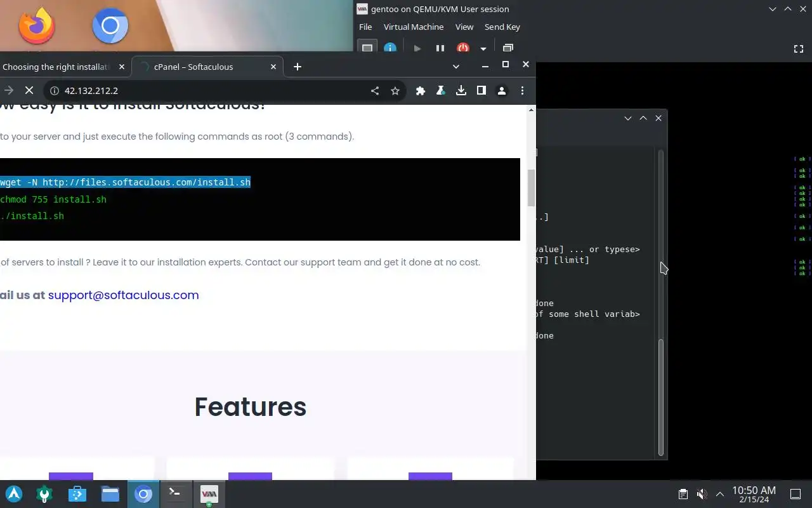Image resolution: width=812 pixels, height=508 pixels.
Task: Close the cPanel – Softaculous tab
Action: tap(273, 66)
